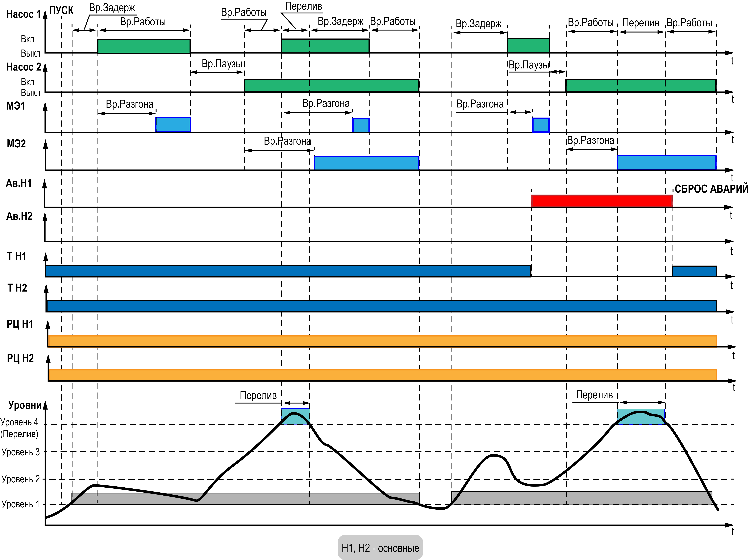
Task: Click the shortest green Насос 1 pulse
Action: 528,45
